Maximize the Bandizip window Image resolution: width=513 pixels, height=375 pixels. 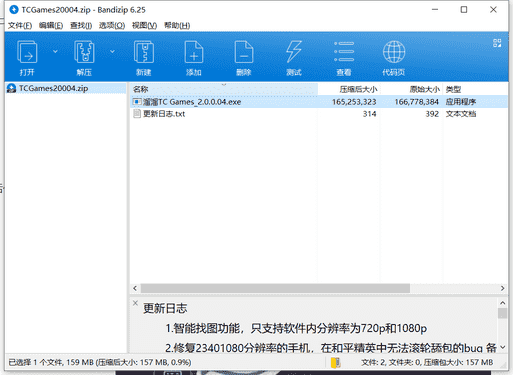[x=464, y=10]
